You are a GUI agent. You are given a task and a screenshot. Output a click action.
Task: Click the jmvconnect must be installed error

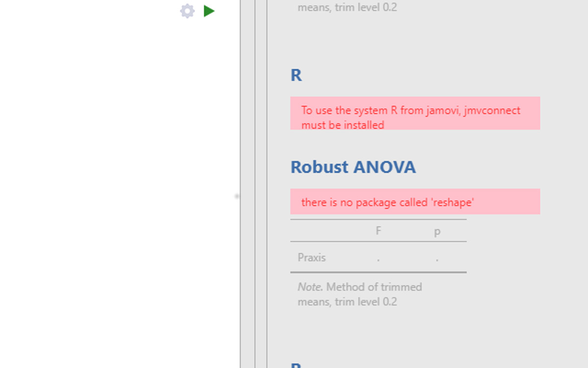pyautogui.click(x=415, y=113)
